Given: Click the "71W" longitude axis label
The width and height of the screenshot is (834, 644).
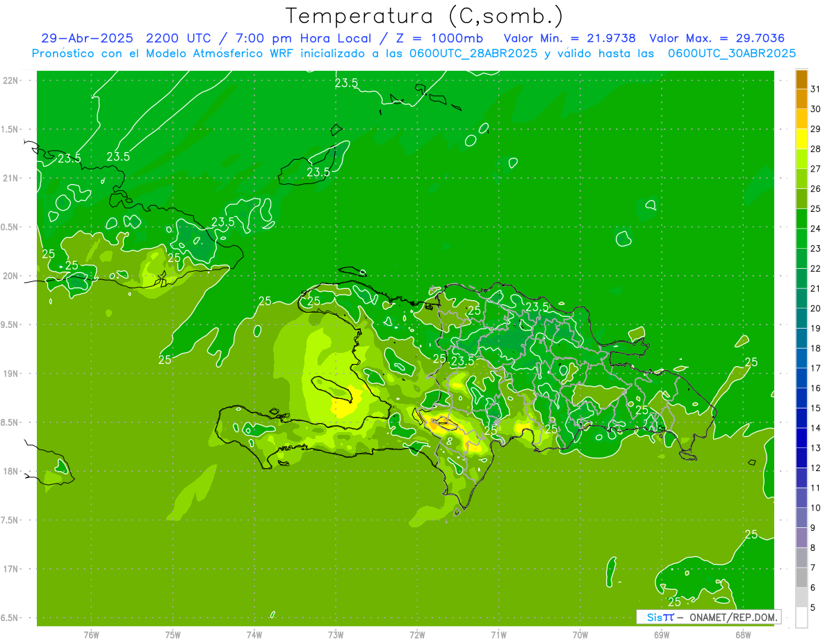Looking at the screenshot, I should click(498, 634).
